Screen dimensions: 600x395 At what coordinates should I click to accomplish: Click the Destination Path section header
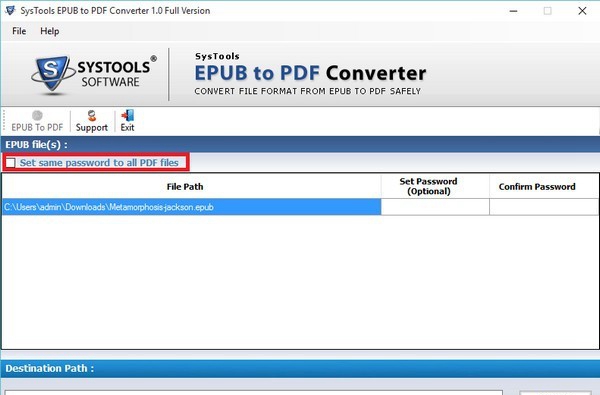(x=300, y=368)
